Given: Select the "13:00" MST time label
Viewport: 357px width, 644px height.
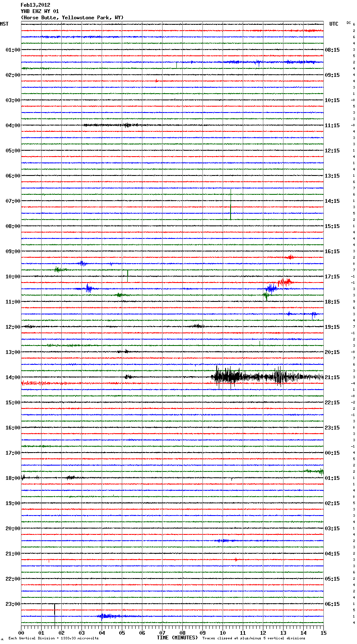Looking at the screenshot, I should [13, 352].
